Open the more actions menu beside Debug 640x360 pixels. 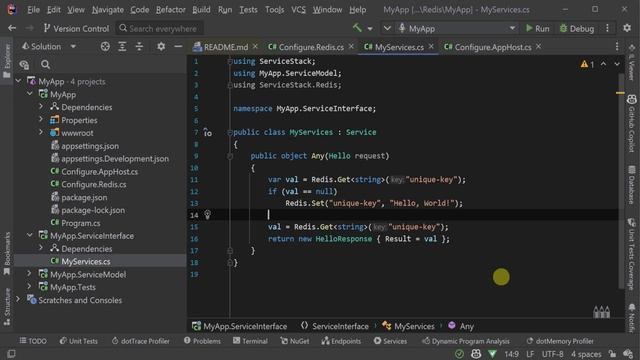(x=607, y=28)
